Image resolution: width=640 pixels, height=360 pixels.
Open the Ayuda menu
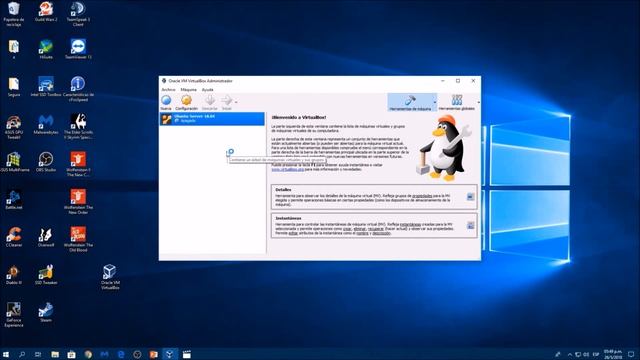click(x=207, y=89)
